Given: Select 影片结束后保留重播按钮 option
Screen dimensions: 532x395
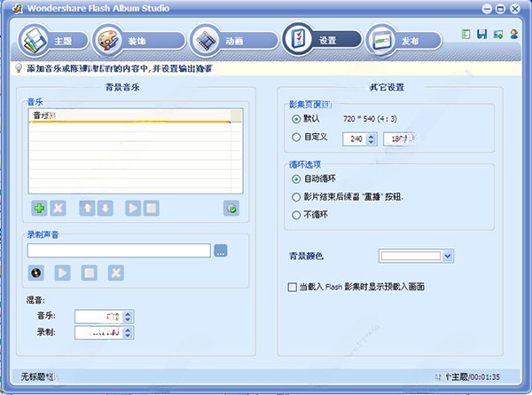Looking at the screenshot, I should 296,197.
